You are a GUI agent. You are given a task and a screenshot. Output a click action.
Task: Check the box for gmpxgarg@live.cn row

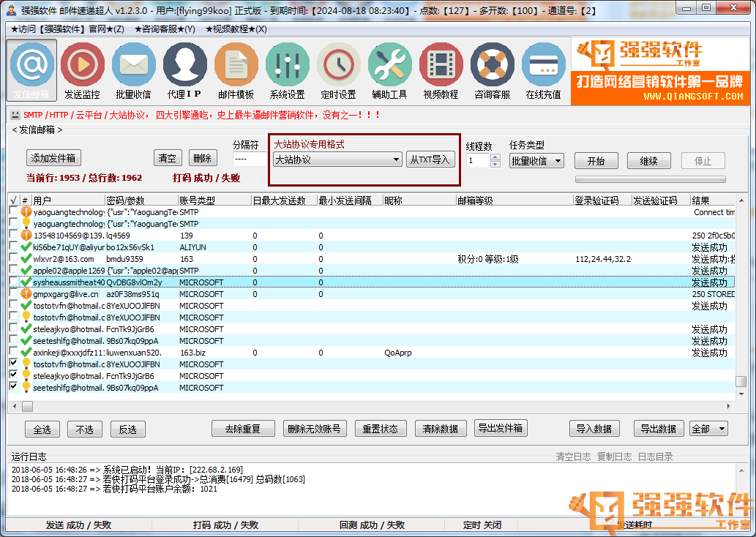pos(13,293)
